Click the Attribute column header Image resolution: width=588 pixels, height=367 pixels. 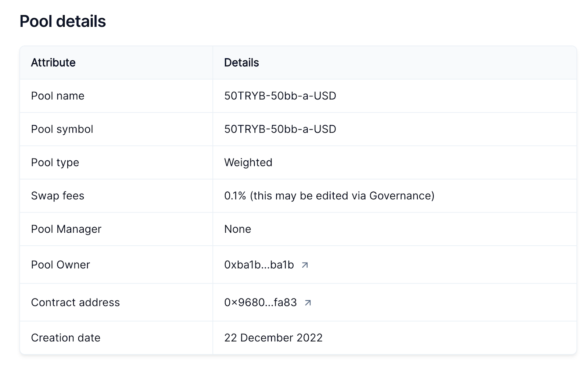[x=53, y=63]
